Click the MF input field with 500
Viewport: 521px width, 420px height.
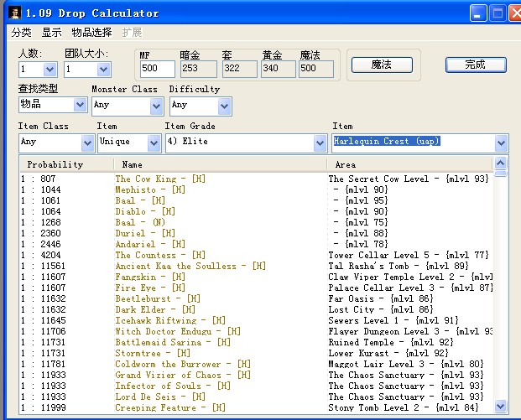coord(157,69)
